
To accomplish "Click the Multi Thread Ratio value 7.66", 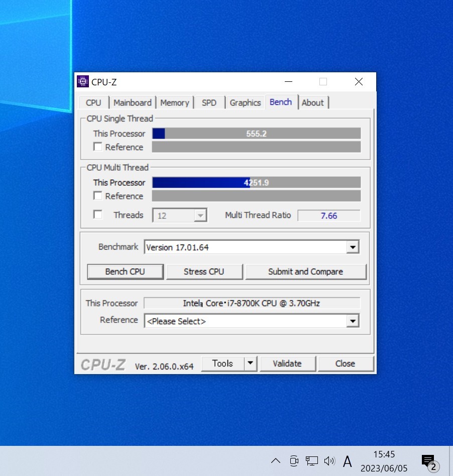I will click(329, 215).
